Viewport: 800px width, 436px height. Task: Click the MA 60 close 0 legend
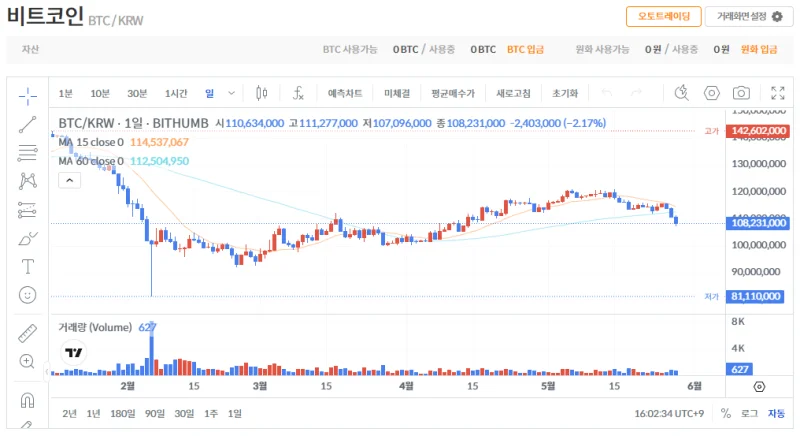click(91, 161)
